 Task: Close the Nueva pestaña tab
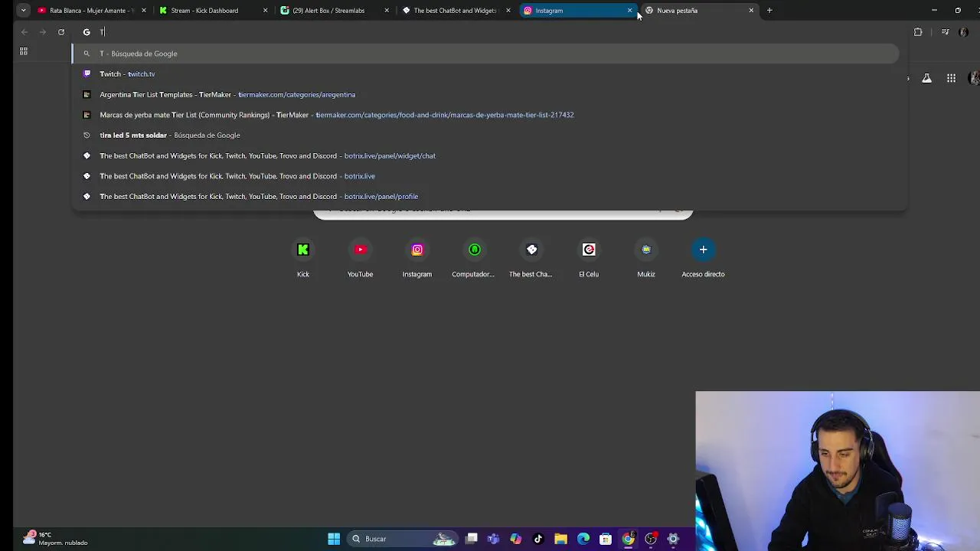click(751, 11)
